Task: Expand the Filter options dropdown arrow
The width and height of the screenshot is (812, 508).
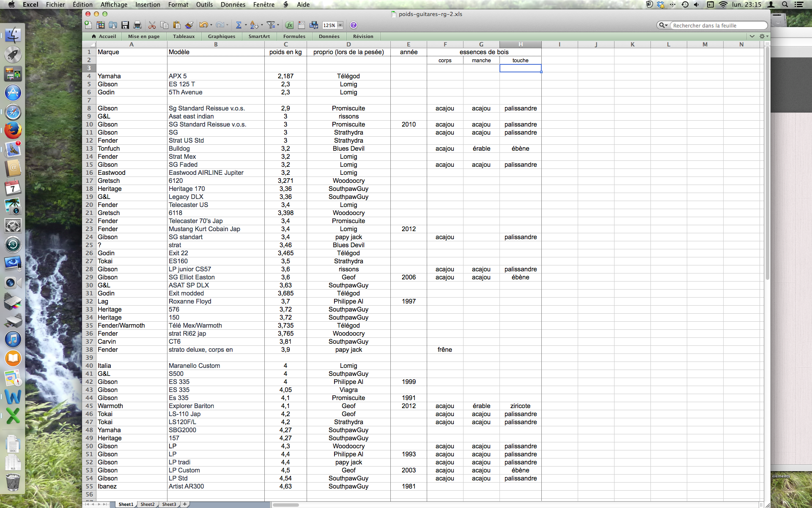Action: 279,25
